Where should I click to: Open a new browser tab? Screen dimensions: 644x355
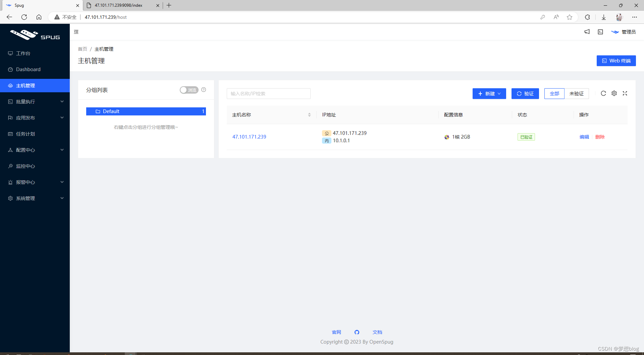click(169, 5)
